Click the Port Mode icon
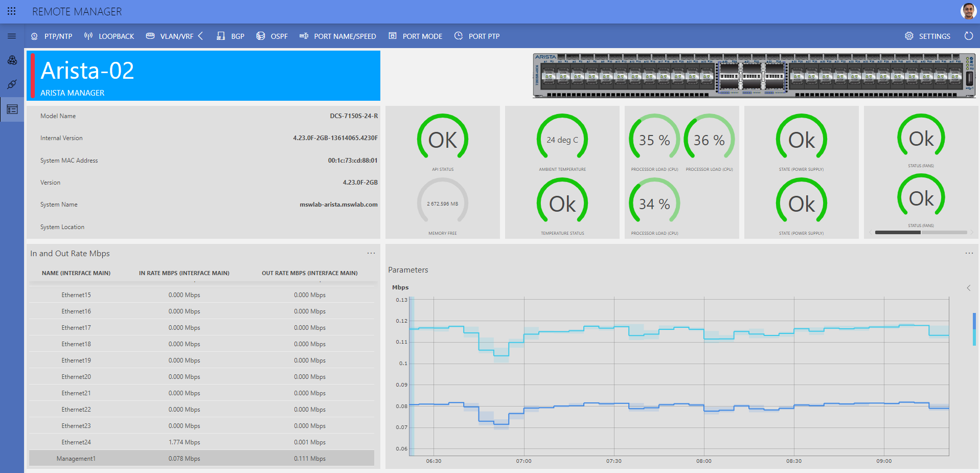This screenshot has width=980, height=473. click(393, 36)
